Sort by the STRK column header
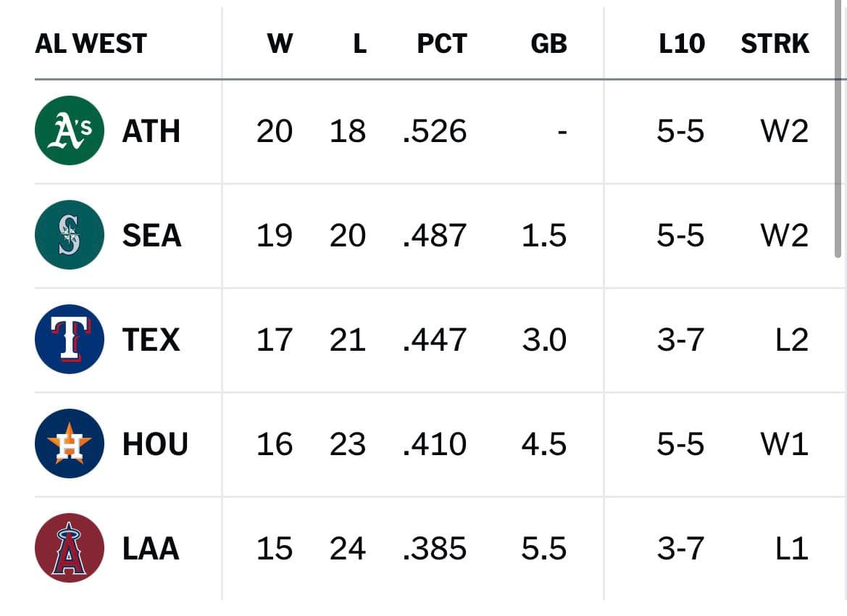 (x=775, y=43)
